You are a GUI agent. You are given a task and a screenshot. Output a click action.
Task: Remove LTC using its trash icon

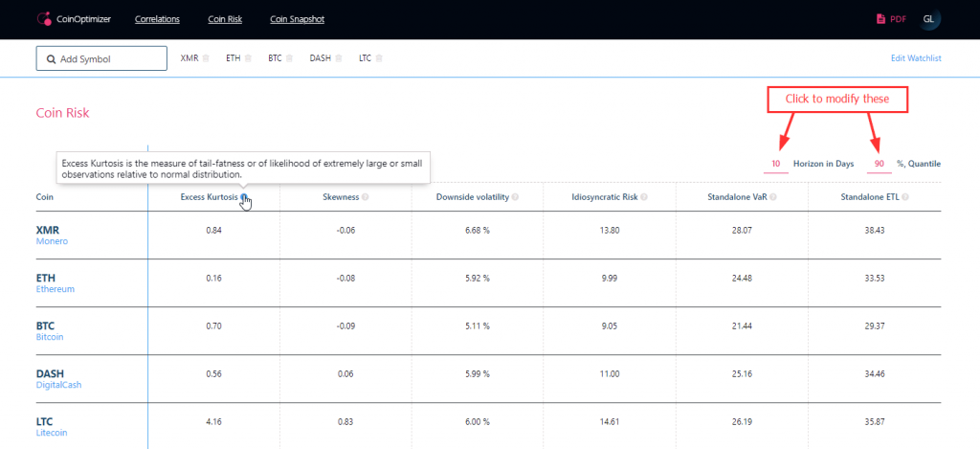pos(380,58)
